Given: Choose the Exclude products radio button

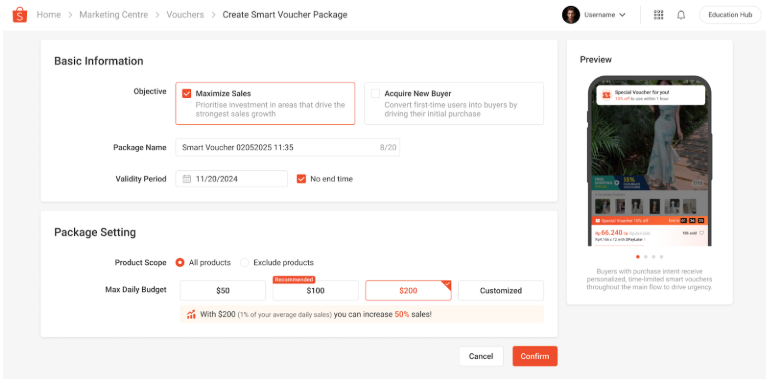Looking at the screenshot, I should click(x=244, y=262).
